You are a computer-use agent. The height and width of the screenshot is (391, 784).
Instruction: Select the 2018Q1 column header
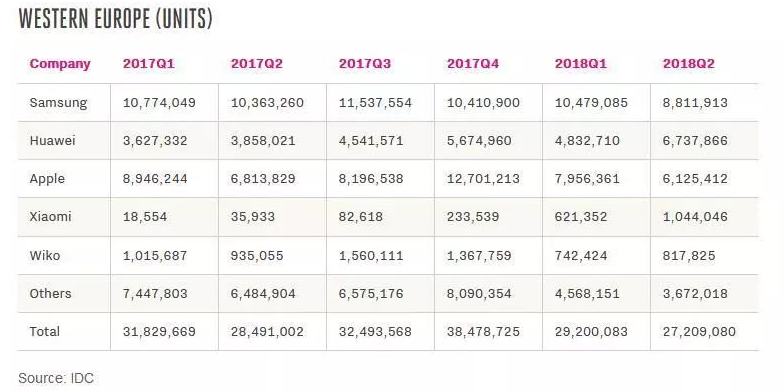[x=581, y=64]
